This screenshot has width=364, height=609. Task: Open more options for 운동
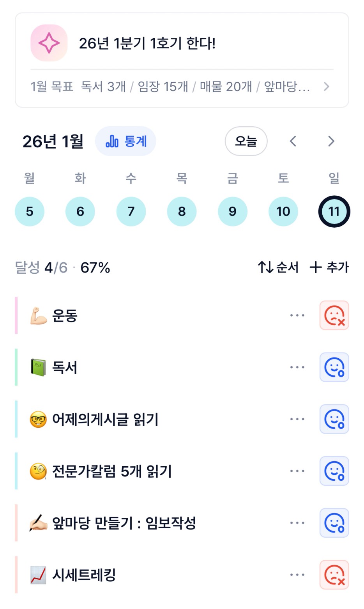297,315
